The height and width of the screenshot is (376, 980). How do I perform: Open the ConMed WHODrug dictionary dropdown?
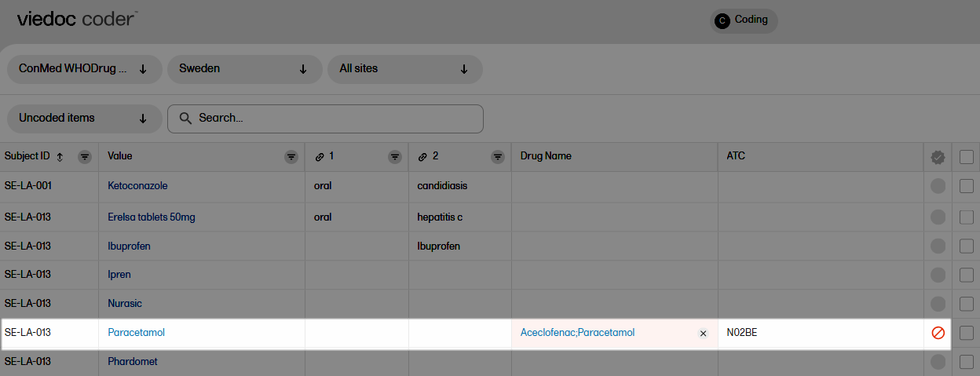[84, 69]
